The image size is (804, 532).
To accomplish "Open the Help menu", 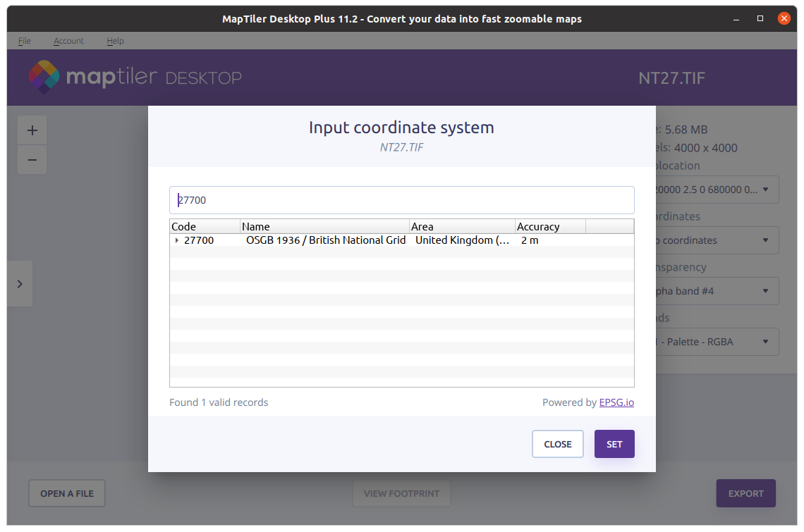I will point(115,41).
